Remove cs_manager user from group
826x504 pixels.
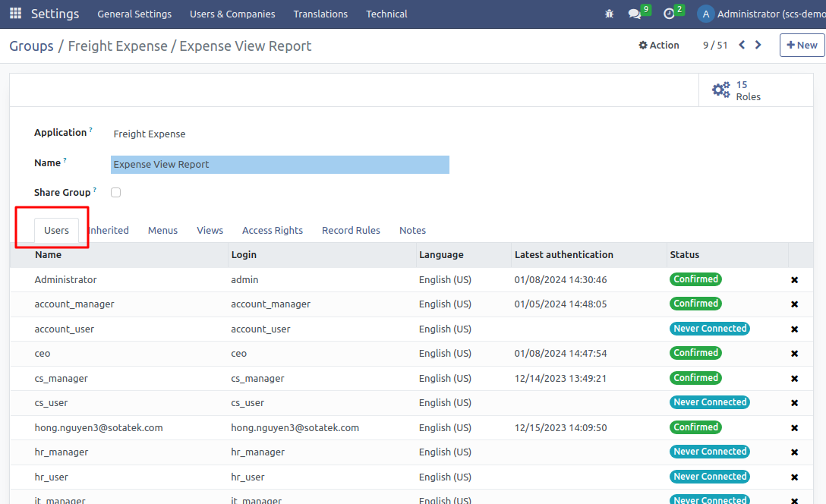tap(794, 379)
